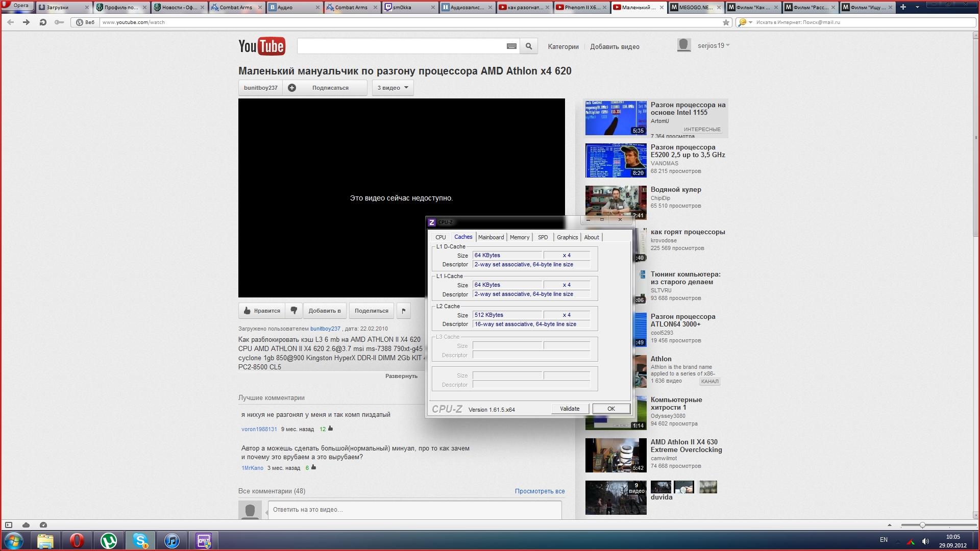Click Validate button in CPU-Z
Screen dimensions: 980x551
point(570,409)
